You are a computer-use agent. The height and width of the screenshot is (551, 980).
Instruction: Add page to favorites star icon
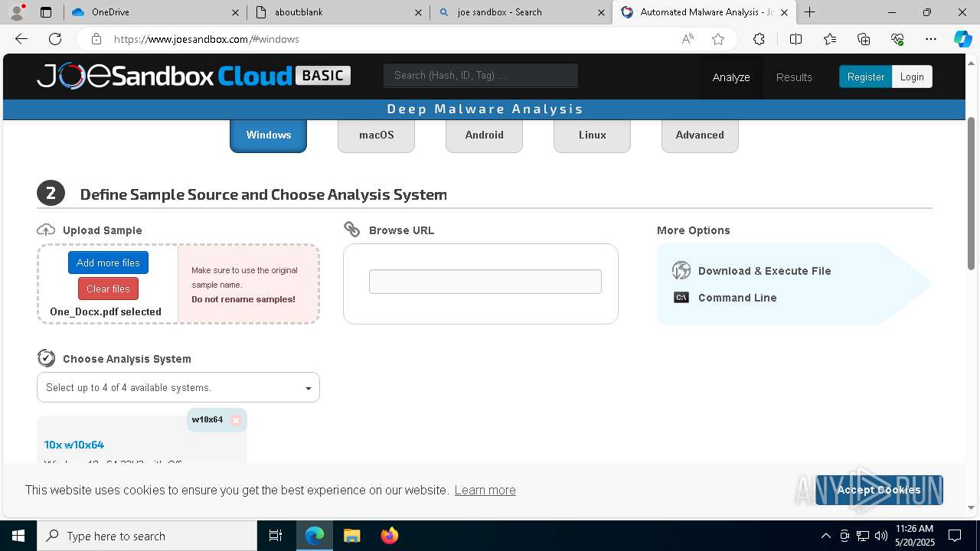(x=718, y=39)
